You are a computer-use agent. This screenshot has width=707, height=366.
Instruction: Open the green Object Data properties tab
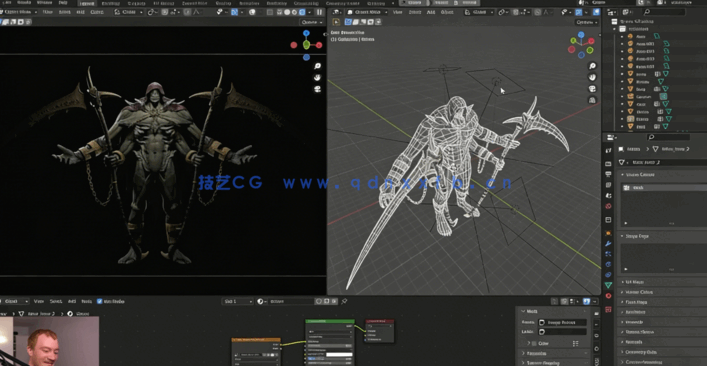click(608, 285)
